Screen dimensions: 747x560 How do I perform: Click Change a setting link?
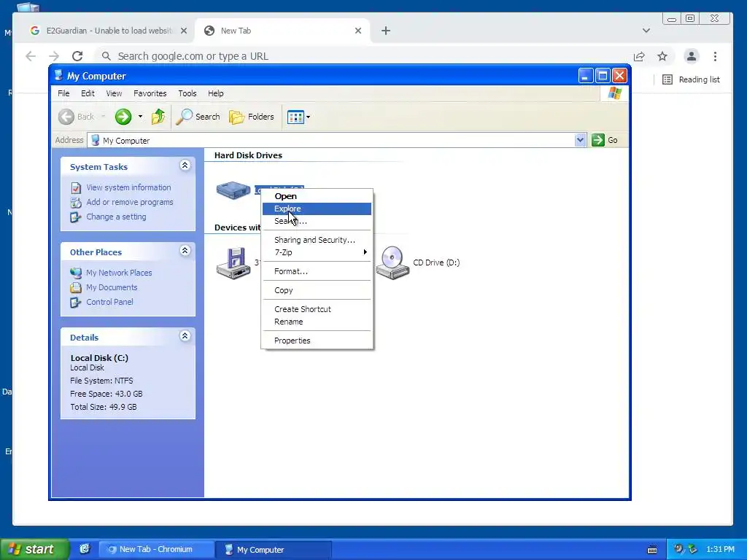tap(116, 217)
